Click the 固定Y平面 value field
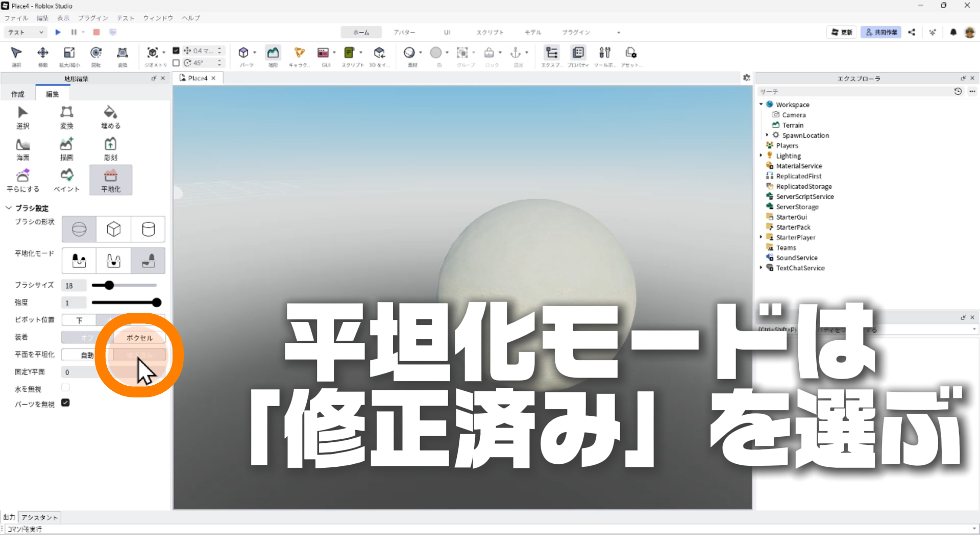This screenshot has height=551, width=980. pos(79,372)
